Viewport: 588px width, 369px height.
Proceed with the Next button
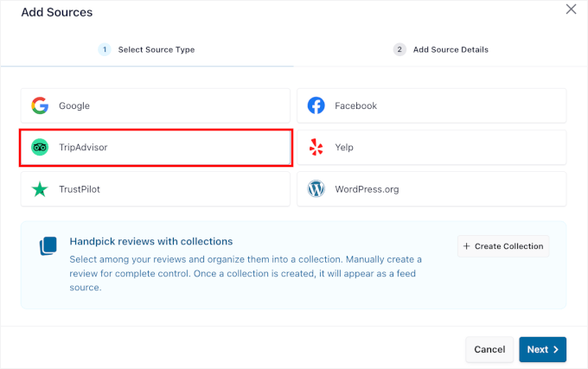543,349
